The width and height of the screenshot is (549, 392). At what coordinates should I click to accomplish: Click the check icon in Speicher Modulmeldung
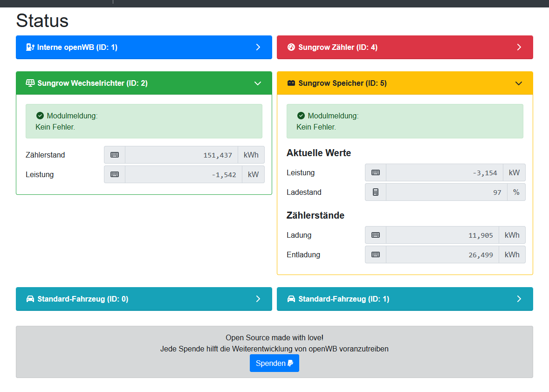click(x=301, y=116)
